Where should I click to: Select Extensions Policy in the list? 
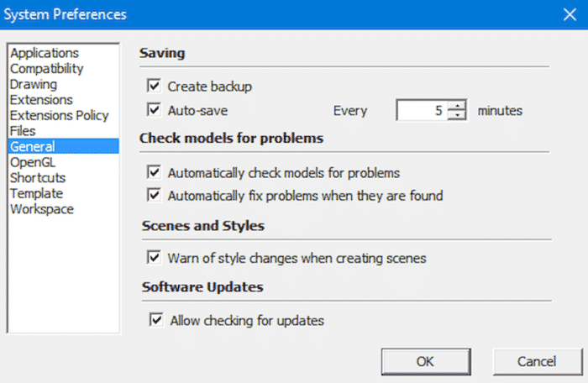58,115
